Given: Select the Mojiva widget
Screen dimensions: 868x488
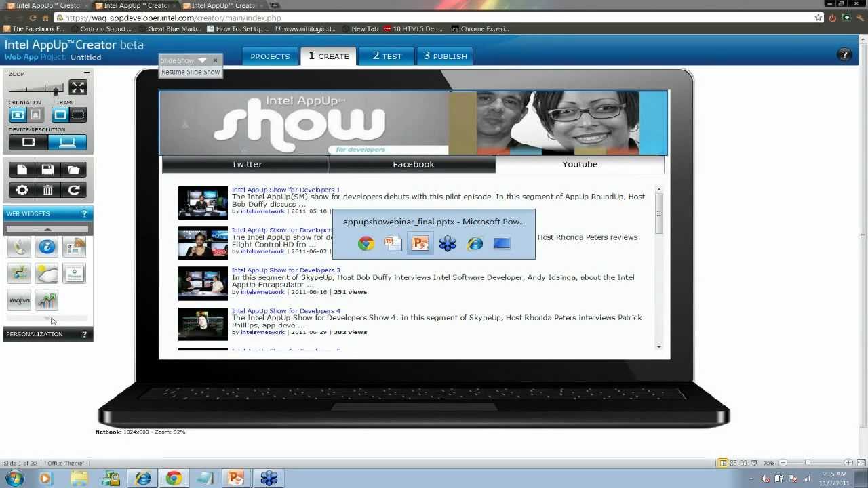Looking at the screenshot, I should (x=19, y=300).
